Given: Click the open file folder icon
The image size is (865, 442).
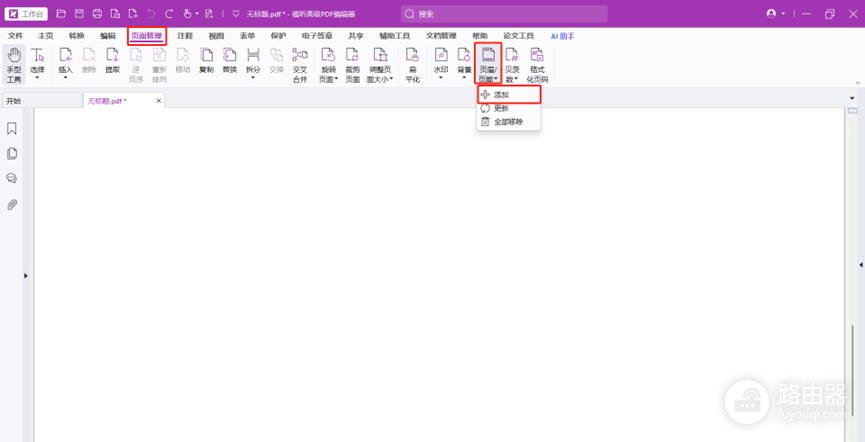Looking at the screenshot, I should (x=61, y=14).
